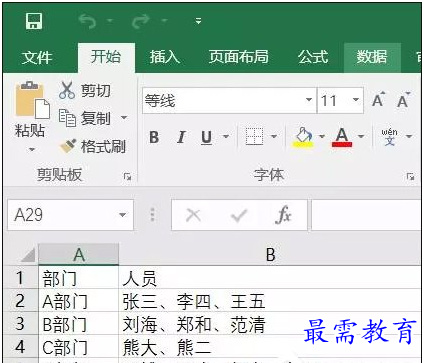Viewport: 425px width, 363px height.
Task: Open the font size 11 dropdown arrow
Action: tap(356, 100)
